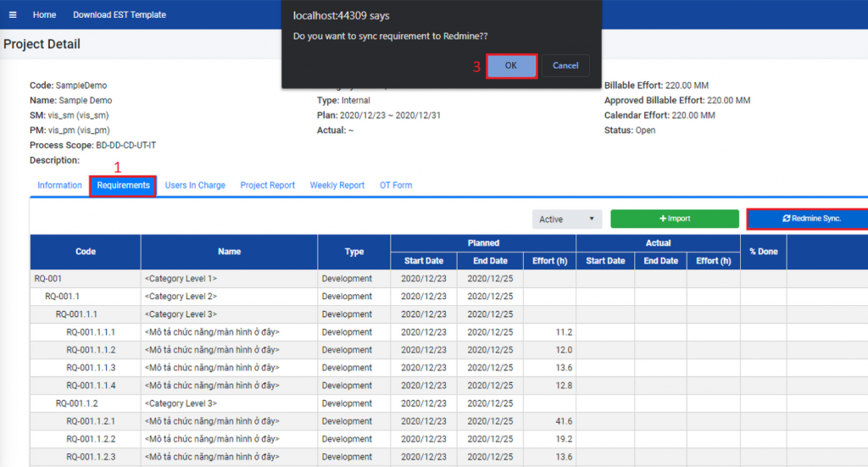Click the SM vis_sm text
The image size is (868, 467).
pyautogui.click(x=70, y=115)
